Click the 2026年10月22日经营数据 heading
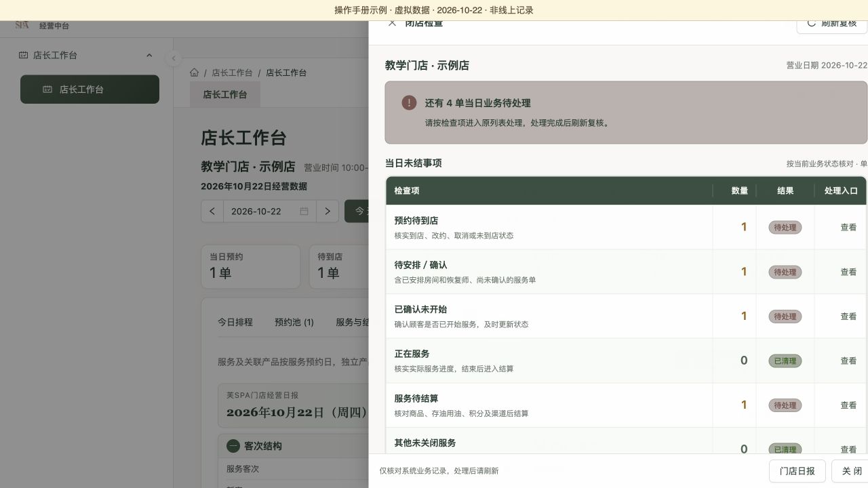Image resolution: width=868 pixels, height=488 pixels. pos(254,186)
